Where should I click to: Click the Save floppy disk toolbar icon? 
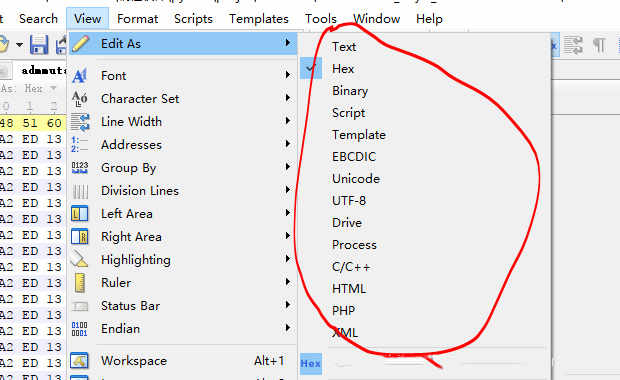39,44
